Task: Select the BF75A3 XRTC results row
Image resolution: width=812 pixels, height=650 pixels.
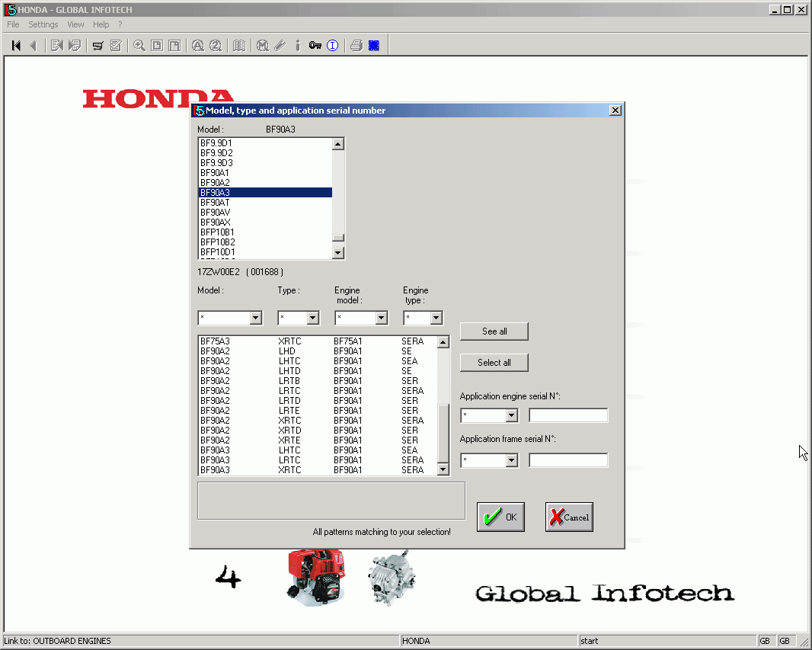Action: point(318,341)
